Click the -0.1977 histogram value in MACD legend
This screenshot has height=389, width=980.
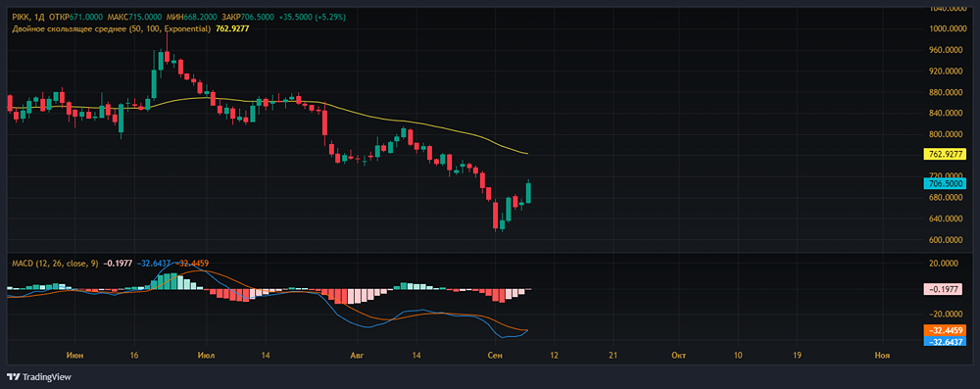(x=119, y=264)
